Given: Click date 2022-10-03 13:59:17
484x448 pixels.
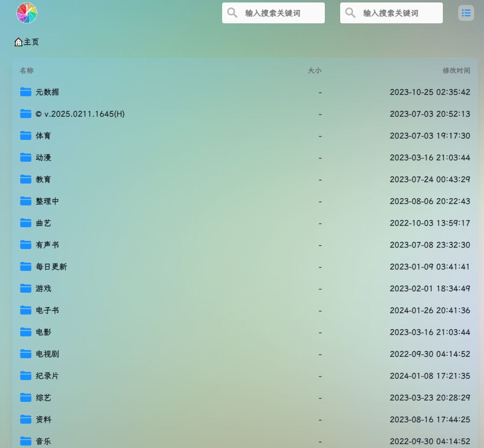Looking at the screenshot, I should [x=430, y=223].
